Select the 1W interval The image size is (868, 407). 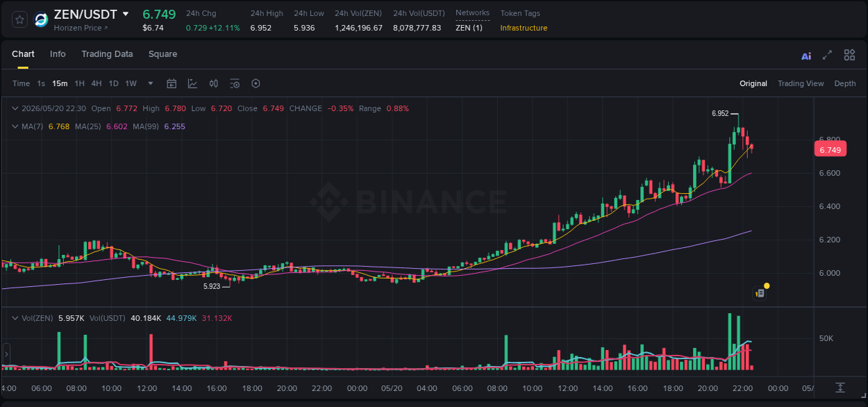click(131, 83)
